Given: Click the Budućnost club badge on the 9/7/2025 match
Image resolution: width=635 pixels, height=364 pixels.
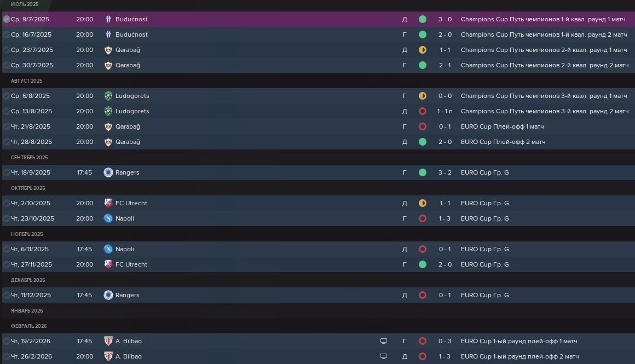Looking at the screenshot, I should pos(108,19).
